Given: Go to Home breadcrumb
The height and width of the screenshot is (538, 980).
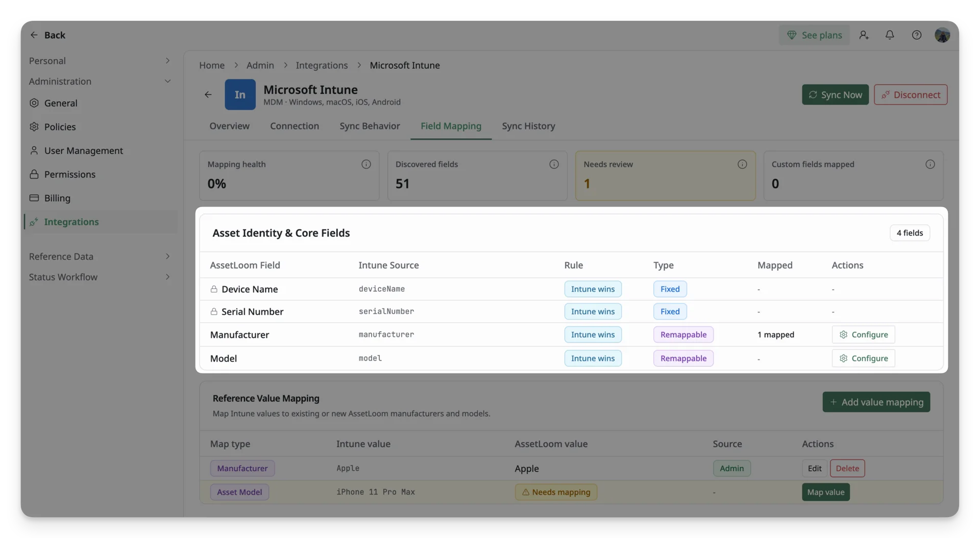Looking at the screenshot, I should [212, 65].
